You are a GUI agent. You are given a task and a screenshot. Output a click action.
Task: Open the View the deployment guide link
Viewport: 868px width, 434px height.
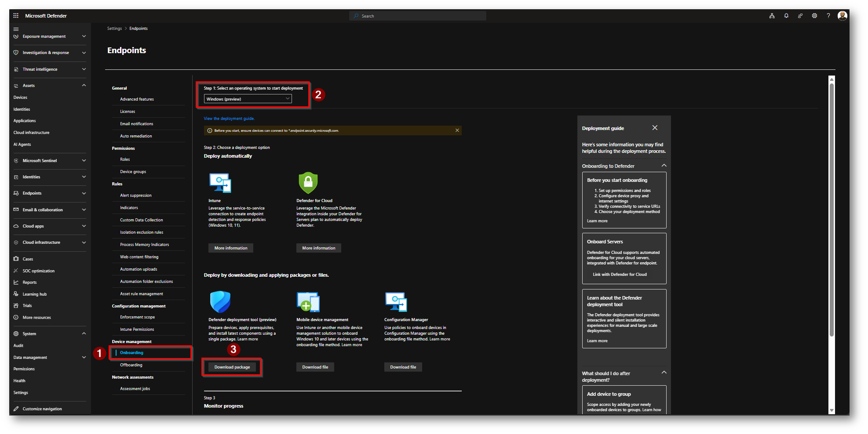(229, 119)
